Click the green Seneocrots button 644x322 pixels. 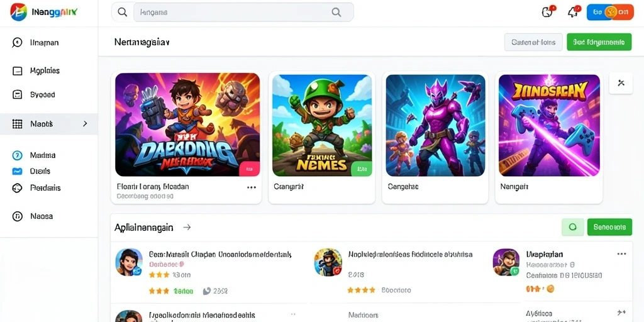coord(609,226)
